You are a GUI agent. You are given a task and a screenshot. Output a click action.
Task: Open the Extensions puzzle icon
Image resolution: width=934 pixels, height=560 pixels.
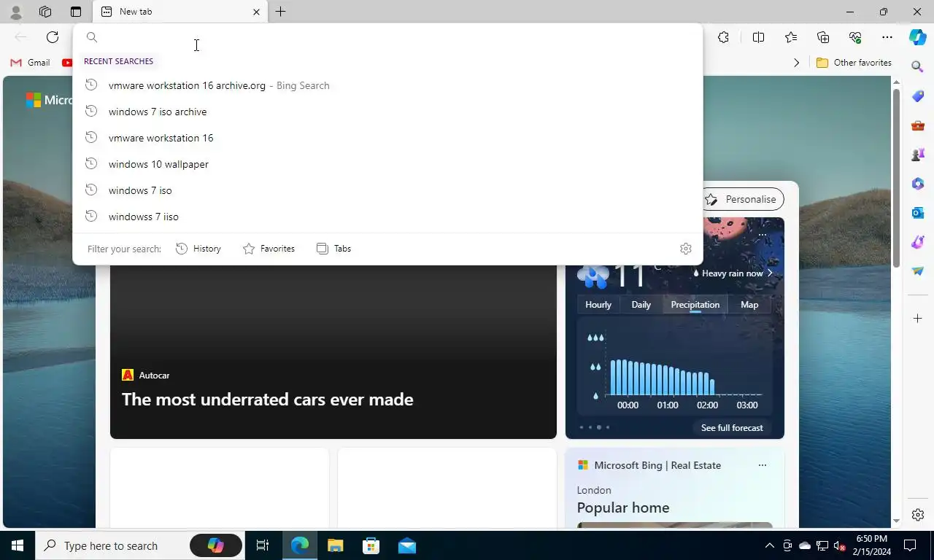(723, 37)
